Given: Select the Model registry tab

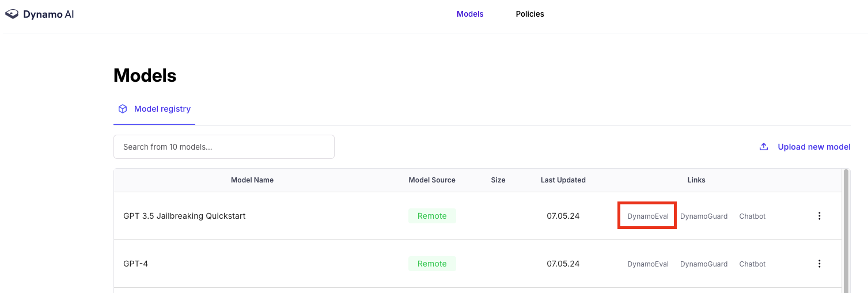Looking at the screenshot, I should [x=154, y=109].
